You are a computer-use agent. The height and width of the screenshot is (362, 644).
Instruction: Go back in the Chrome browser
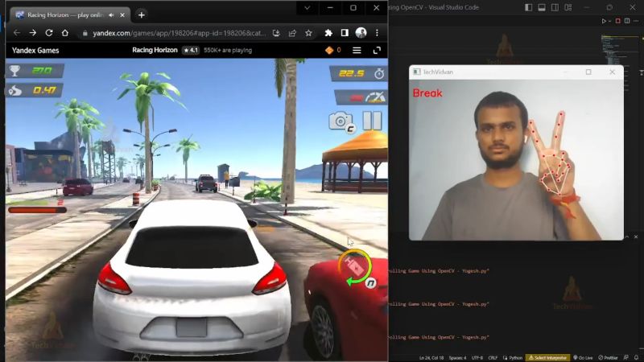tap(16, 33)
